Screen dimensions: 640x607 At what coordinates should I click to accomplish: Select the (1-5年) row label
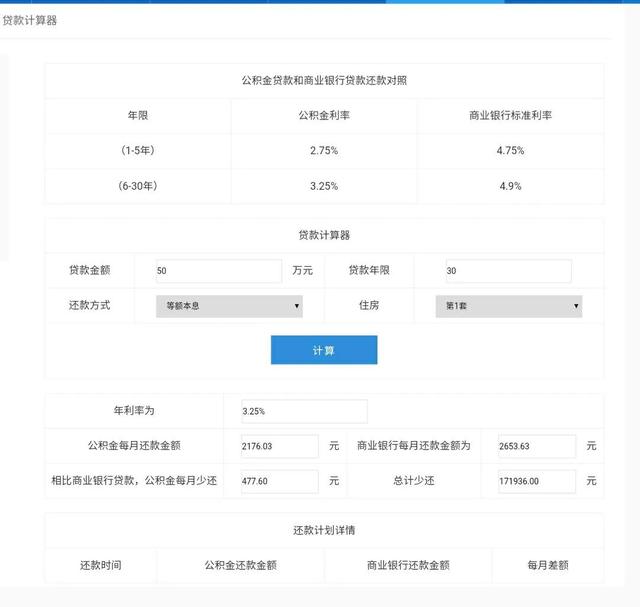(x=137, y=150)
